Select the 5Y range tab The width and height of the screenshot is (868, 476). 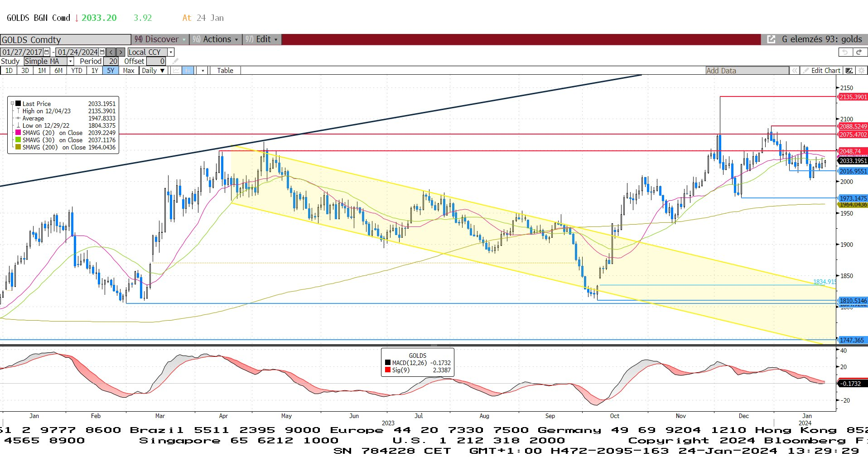111,71
